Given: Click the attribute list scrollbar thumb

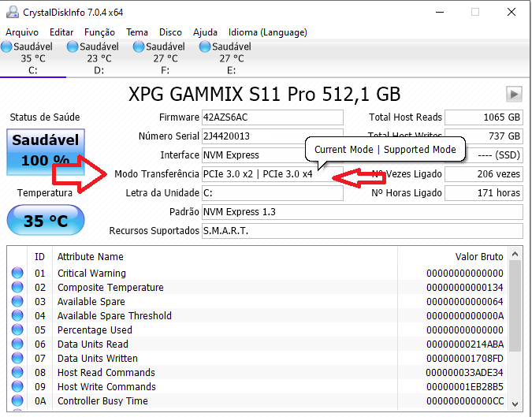Looking at the screenshot, I should point(515,306).
